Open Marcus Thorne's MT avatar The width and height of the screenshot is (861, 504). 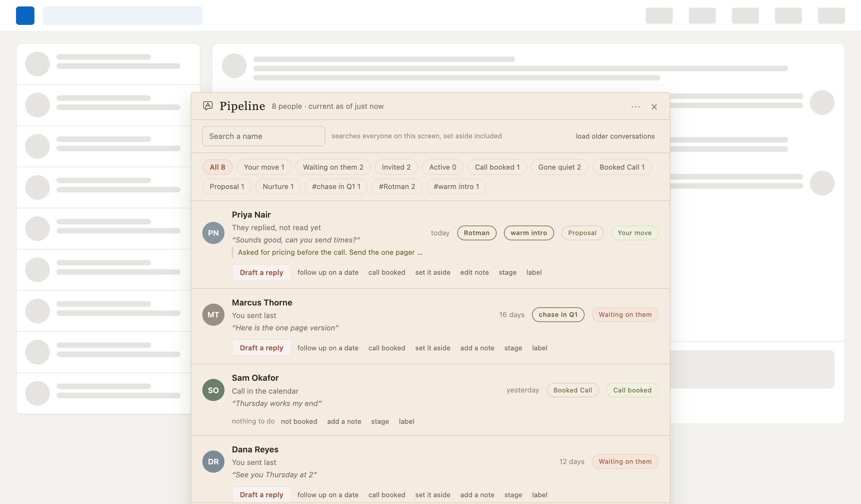(213, 314)
